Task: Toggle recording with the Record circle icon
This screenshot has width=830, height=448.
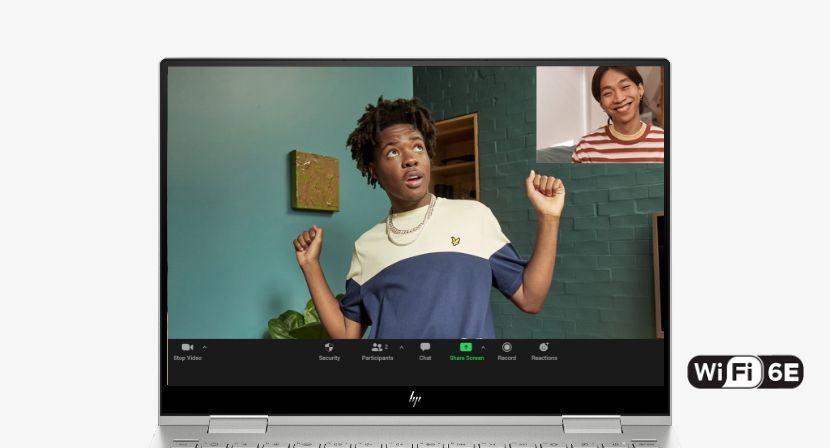Action: (x=507, y=347)
